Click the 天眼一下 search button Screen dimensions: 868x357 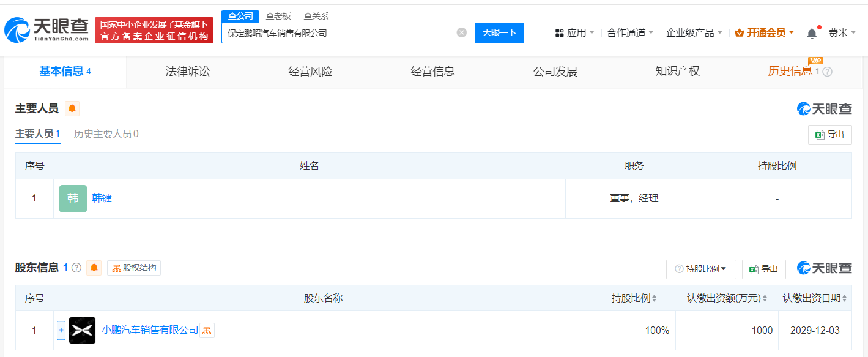pos(499,33)
